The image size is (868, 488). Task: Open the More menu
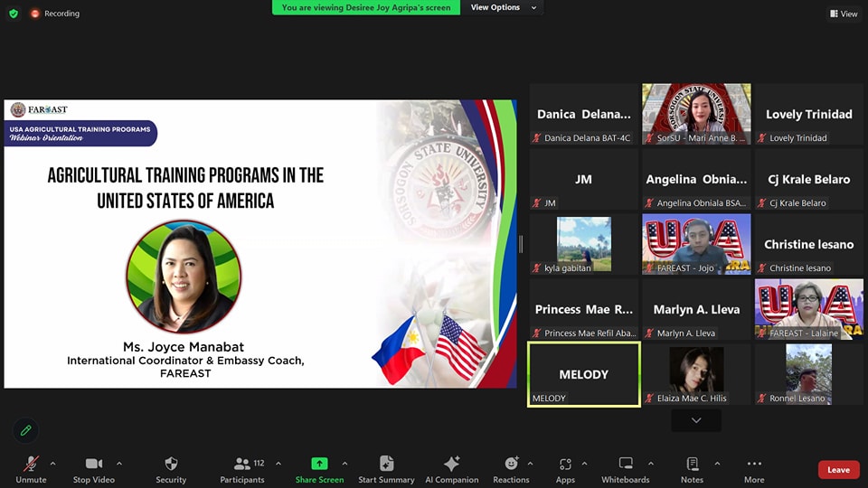click(x=754, y=465)
